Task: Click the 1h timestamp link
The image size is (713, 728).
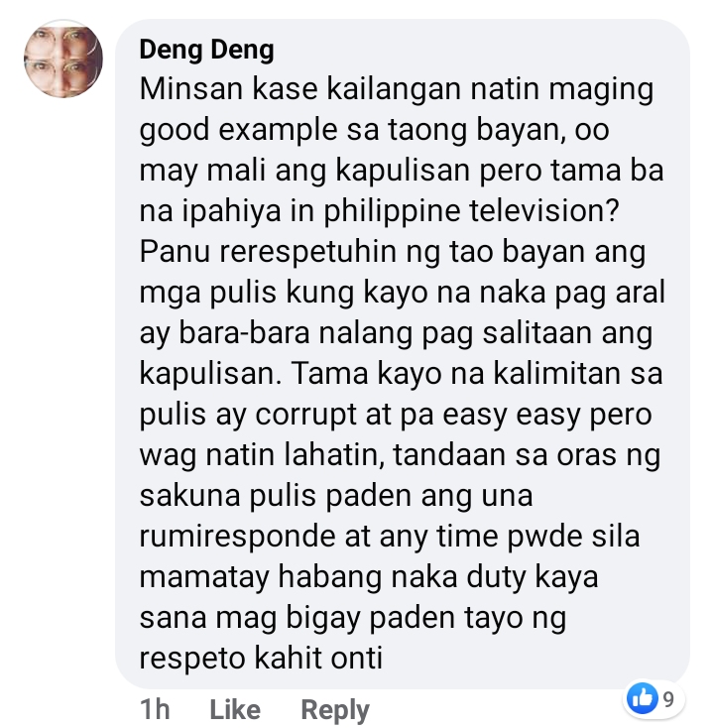Action: (155, 709)
